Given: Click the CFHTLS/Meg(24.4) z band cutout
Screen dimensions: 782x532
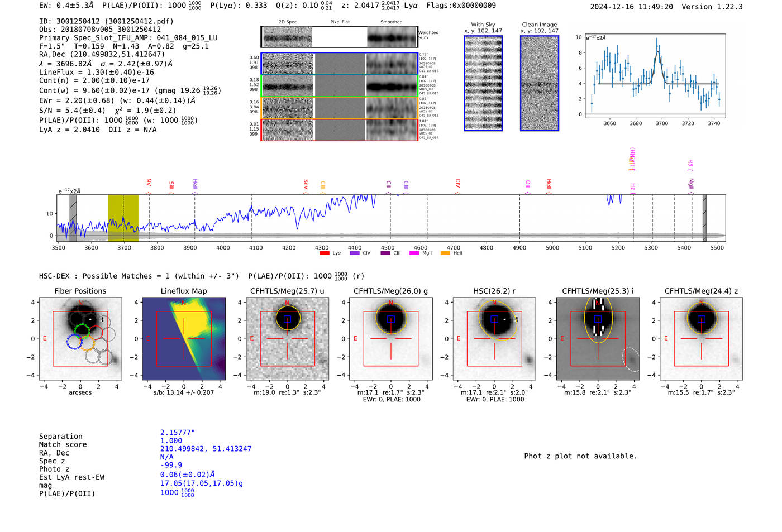Looking at the screenshot, I should (702, 339).
